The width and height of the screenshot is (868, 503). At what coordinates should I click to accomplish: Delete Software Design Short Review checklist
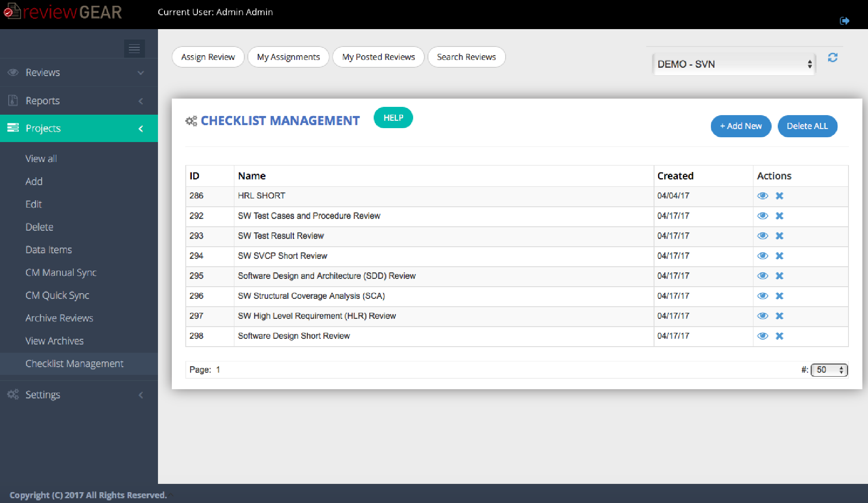779,336
